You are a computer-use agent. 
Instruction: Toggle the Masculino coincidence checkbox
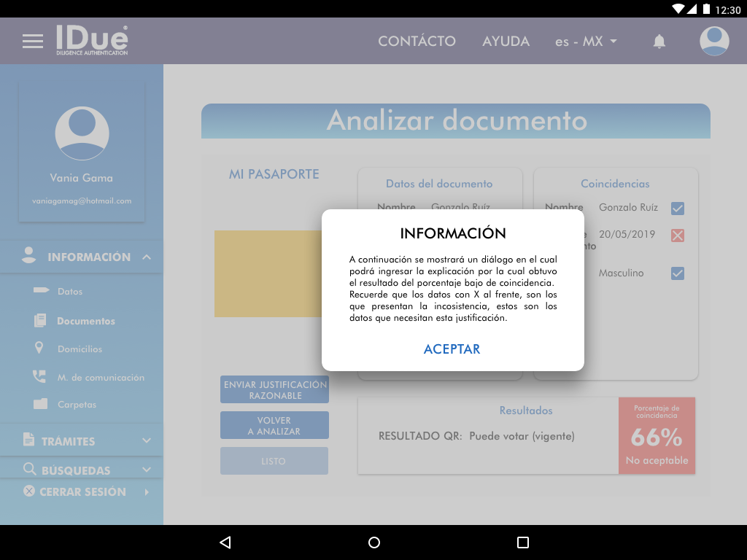[x=677, y=273]
